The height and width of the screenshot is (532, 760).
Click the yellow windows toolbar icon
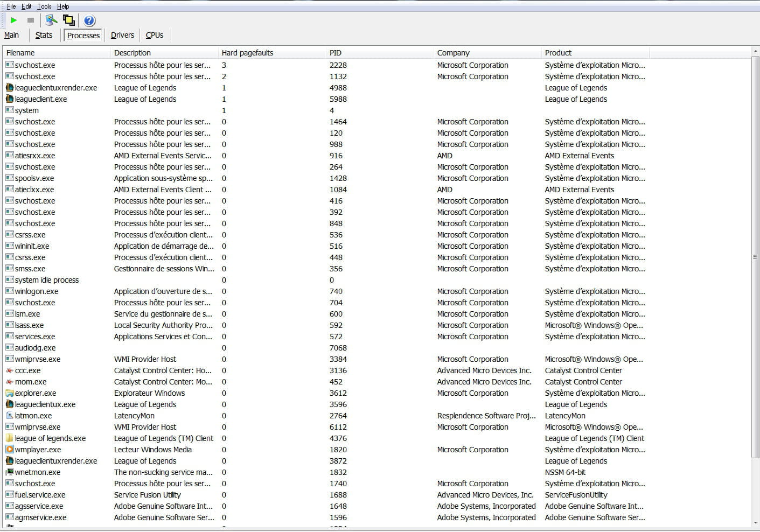coord(69,20)
